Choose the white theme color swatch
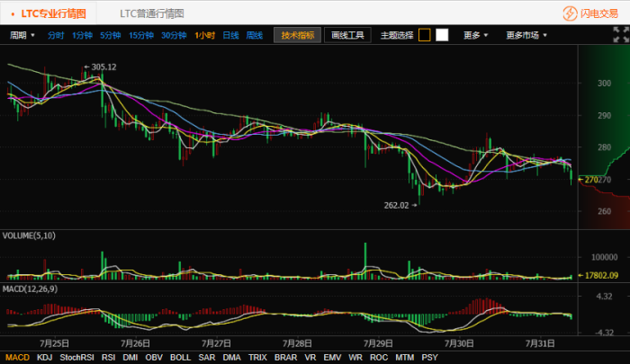The image size is (630, 364). pyautogui.click(x=442, y=35)
